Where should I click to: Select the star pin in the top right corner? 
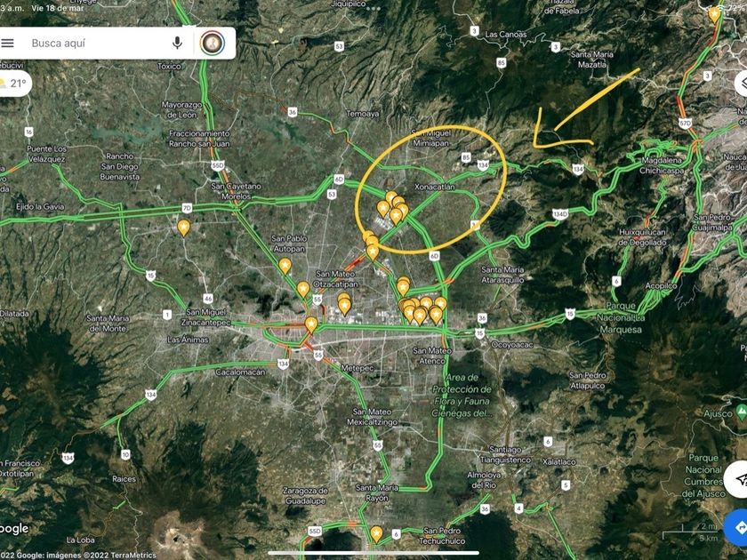click(x=714, y=14)
